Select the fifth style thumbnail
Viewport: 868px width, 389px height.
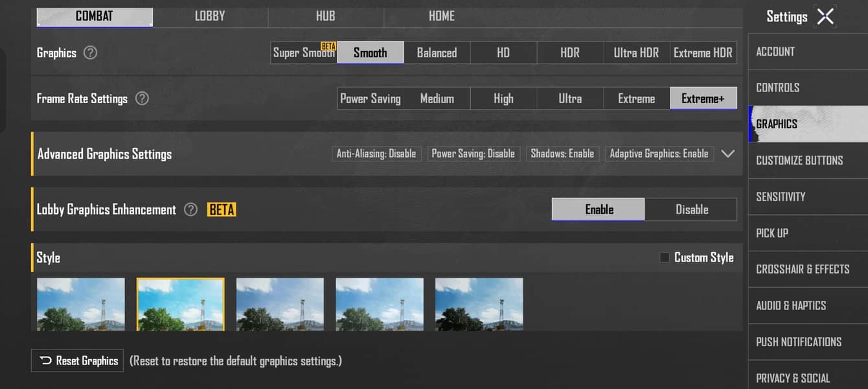(x=479, y=304)
